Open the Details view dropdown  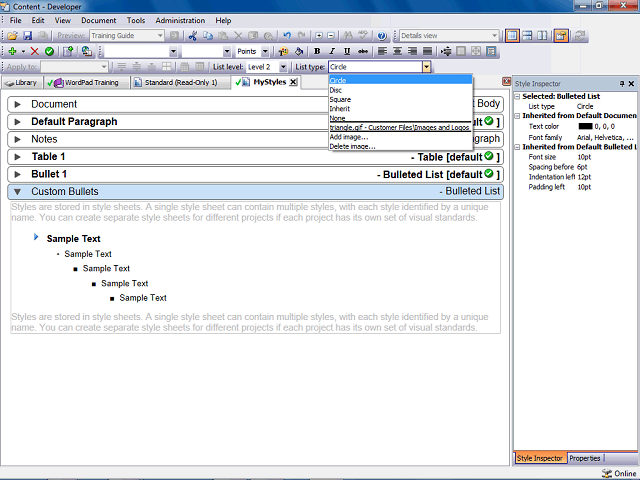point(494,36)
